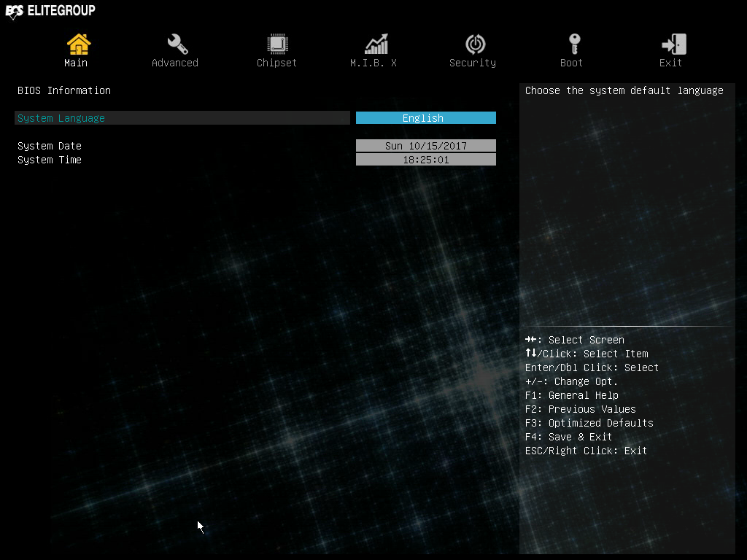Screen dimensions: 747x560
Task: Click the 'F1: General Help' hint
Action: [x=572, y=395]
